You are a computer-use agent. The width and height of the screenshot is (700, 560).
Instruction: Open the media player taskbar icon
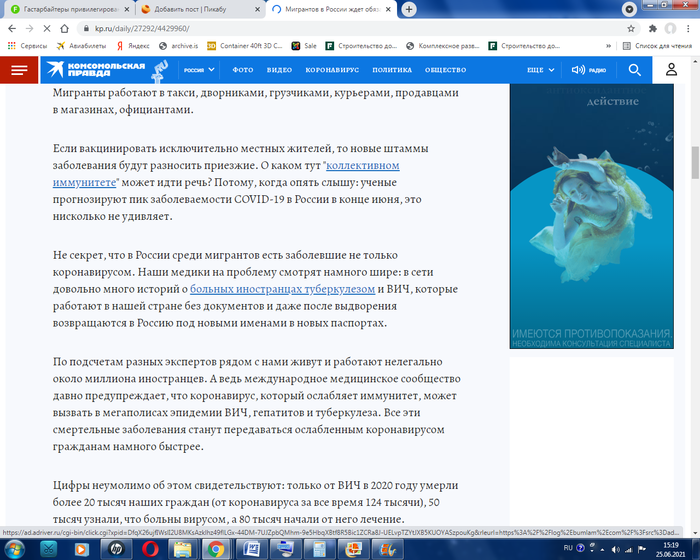pos(81,549)
